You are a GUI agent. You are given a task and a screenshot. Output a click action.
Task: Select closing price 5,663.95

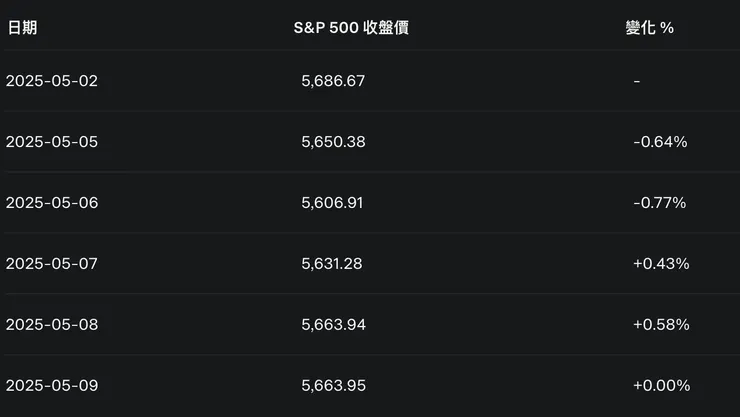(333, 386)
